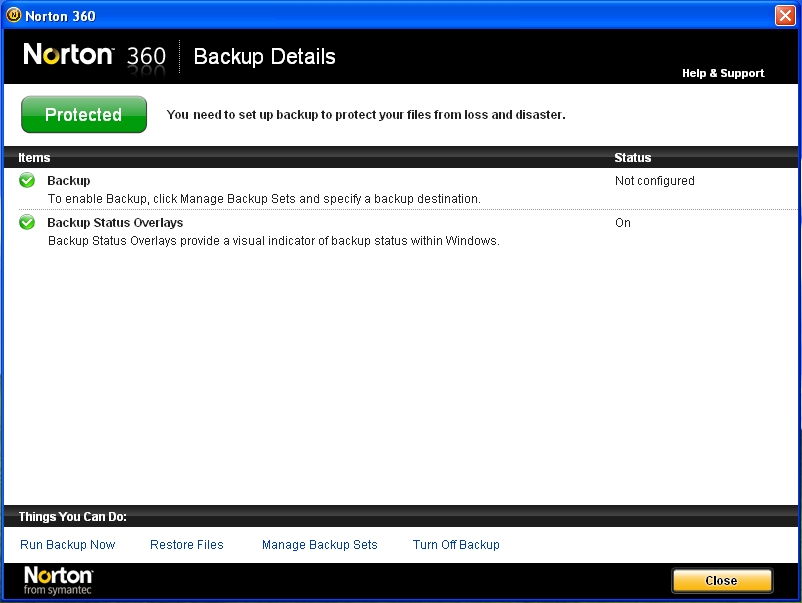Click the 'To enable Backup' description text
Screen dimensions: 802x603
[264, 198]
